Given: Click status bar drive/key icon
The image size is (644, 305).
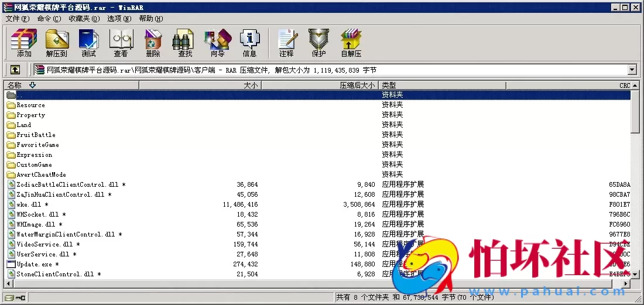Looking at the screenshot, I should pyautogui.click(x=15, y=297).
